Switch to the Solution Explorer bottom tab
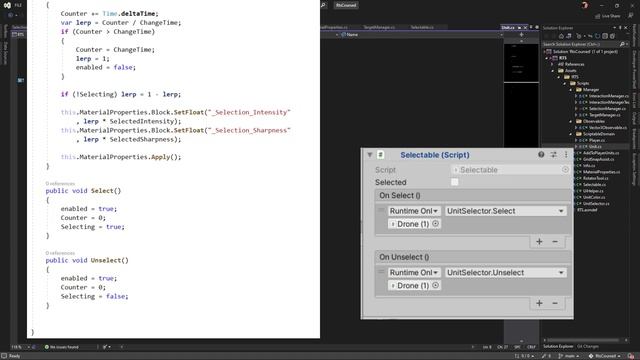Screen dimensions: 640x360 (558, 347)
